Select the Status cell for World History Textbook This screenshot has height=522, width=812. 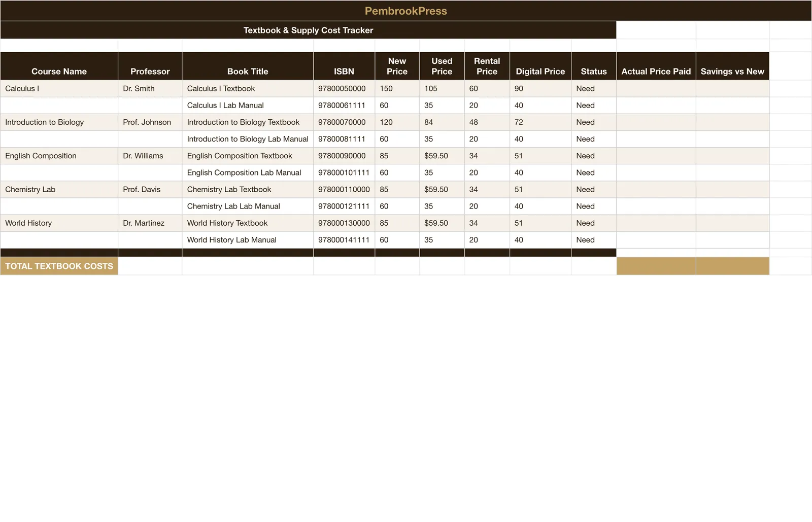click(594, 223)
